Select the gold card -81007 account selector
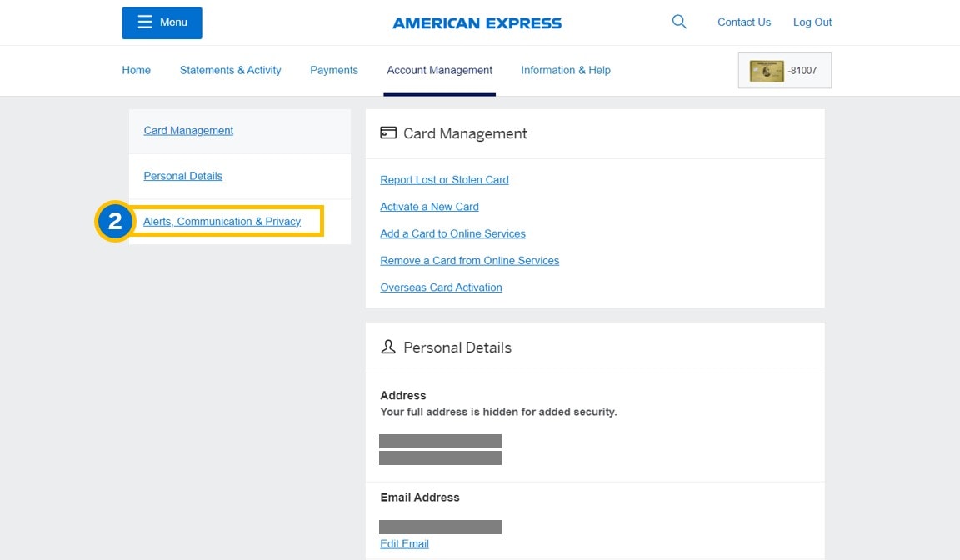 784,71
